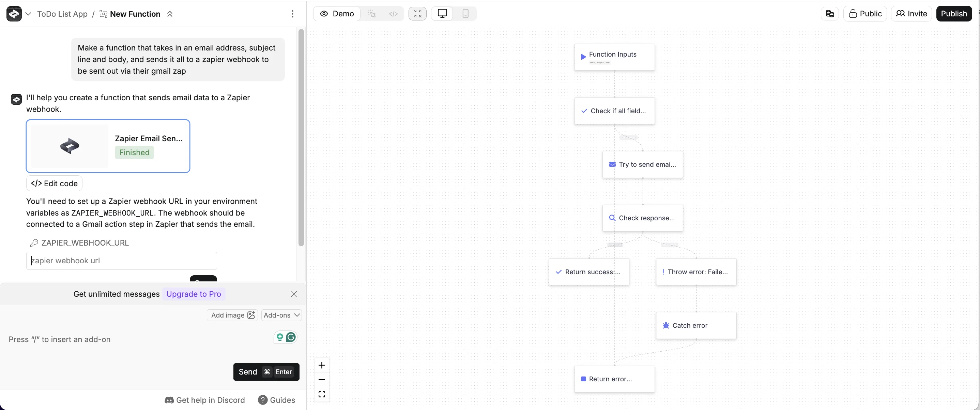Open the database icon near Public
980x410 pixels.
(830, 14)
